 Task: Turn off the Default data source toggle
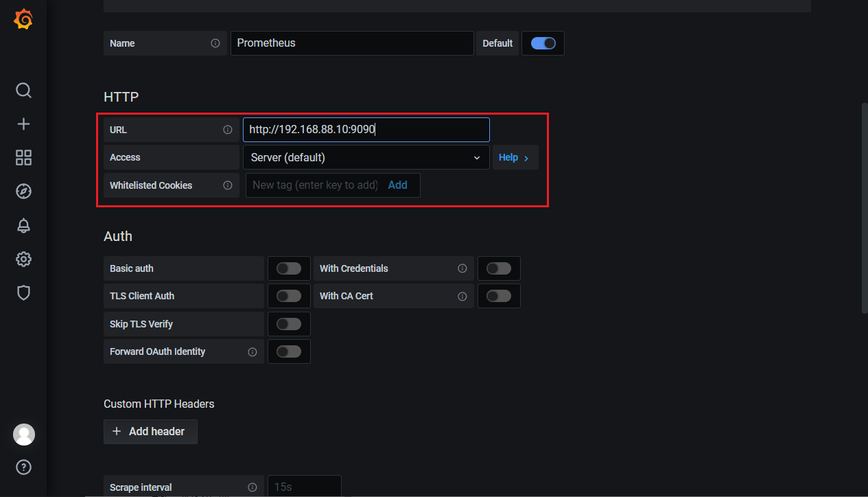(543, 43)
